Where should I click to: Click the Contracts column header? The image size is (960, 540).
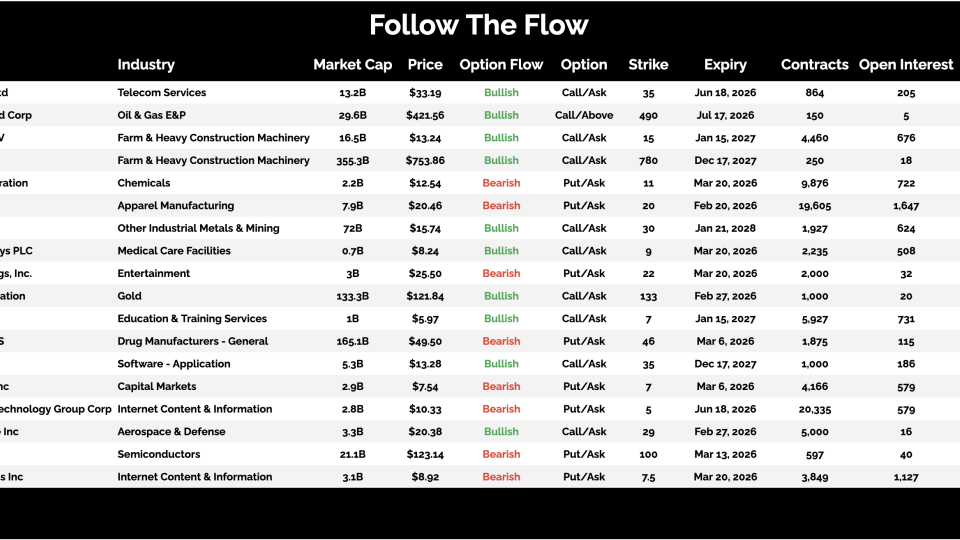(814, 65)
